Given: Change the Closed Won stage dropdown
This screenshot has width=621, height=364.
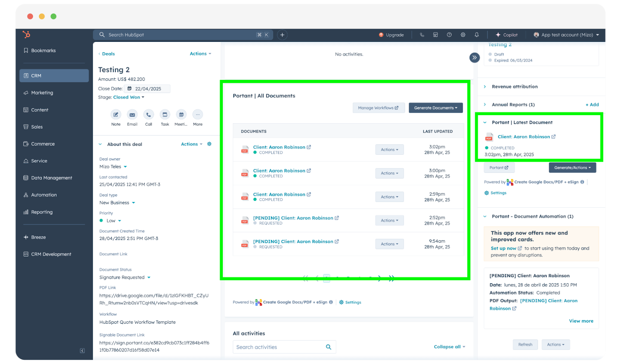Looking at the screenshot, I should point(128,97).
